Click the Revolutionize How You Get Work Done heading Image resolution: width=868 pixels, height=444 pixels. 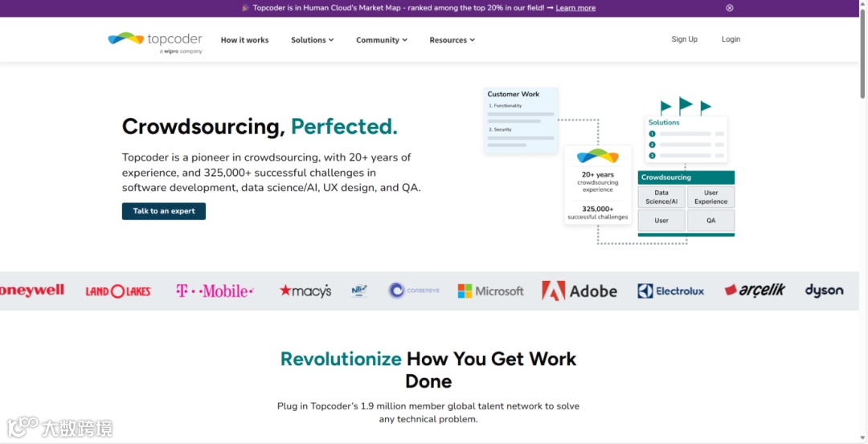point(428,370)
